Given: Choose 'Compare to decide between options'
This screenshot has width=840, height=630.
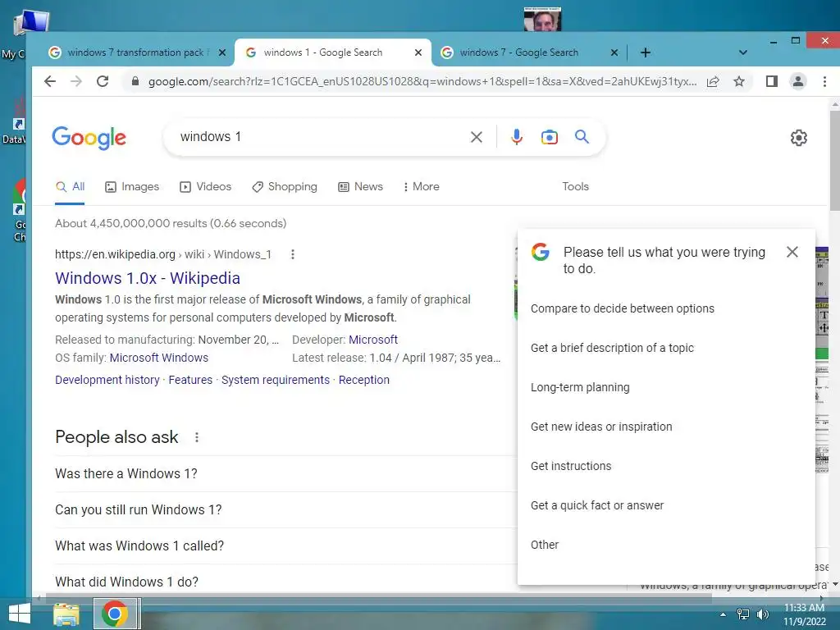Looking at the screenshot, I should pos(623,308).
